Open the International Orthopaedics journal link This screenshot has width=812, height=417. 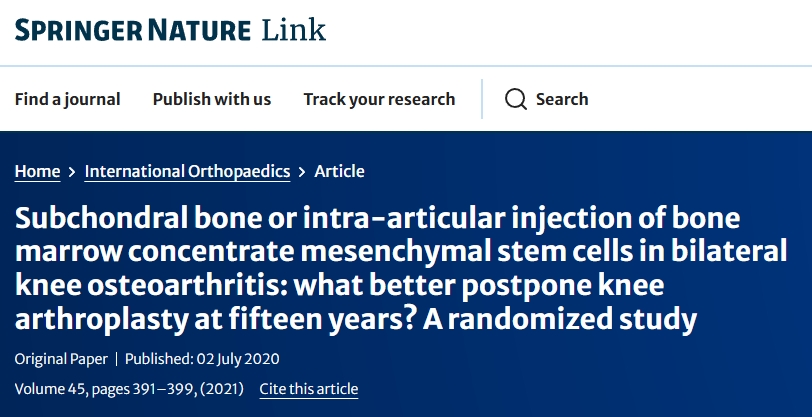click(x=187, y=171)
